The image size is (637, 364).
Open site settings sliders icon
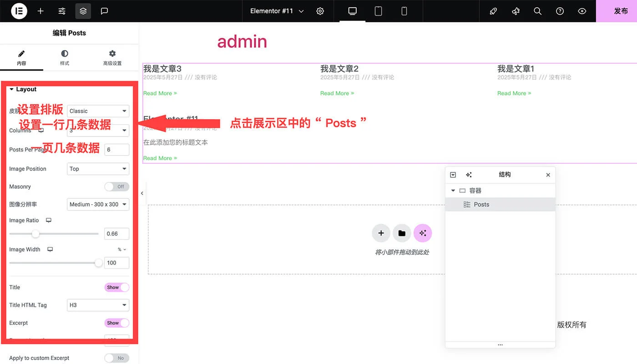(62, 11)
